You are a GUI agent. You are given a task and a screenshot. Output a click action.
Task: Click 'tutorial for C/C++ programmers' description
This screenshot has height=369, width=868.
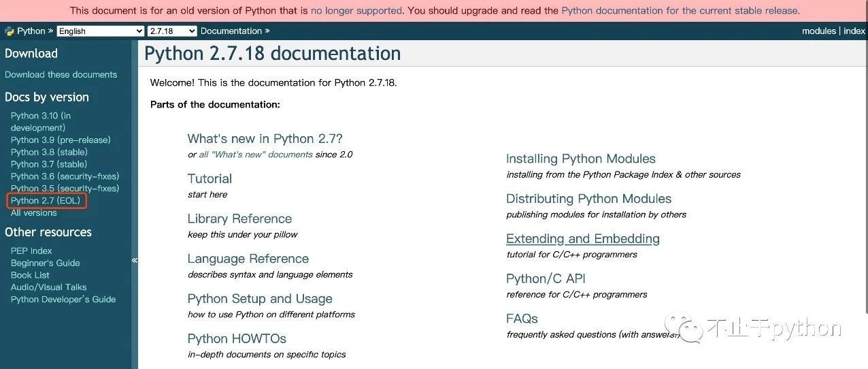click(x=572, y=255)
